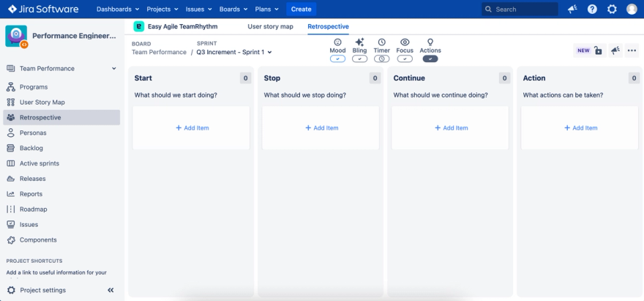Viewport: 644px width, 301px height.
Task: Click the Stop column heading
Action: coord(272,78)
